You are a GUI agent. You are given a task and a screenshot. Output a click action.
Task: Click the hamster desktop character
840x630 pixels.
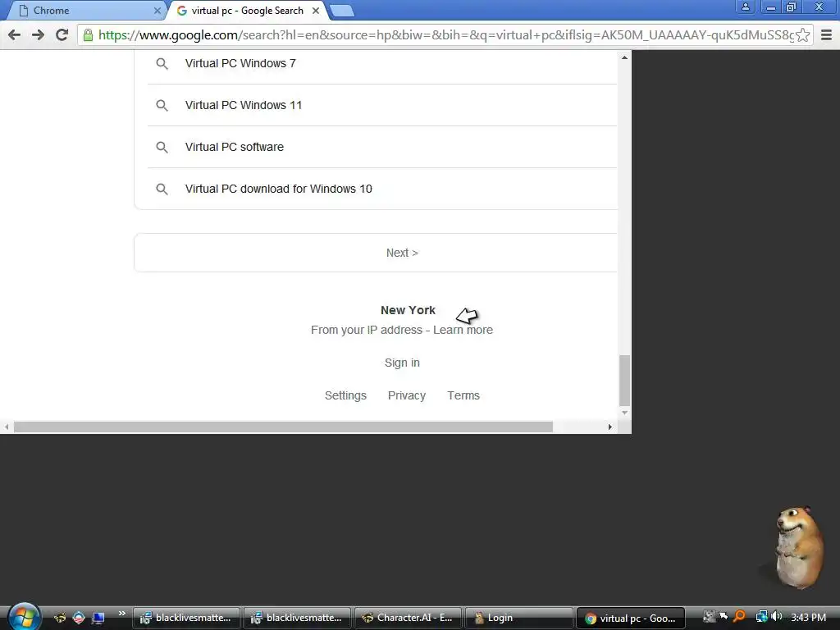[798, 546]
